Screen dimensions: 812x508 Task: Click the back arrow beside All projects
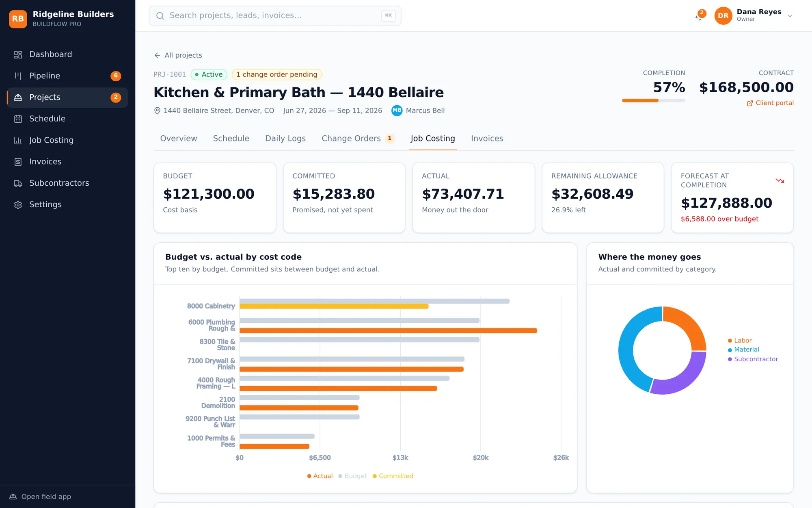[x=157, y=55]
